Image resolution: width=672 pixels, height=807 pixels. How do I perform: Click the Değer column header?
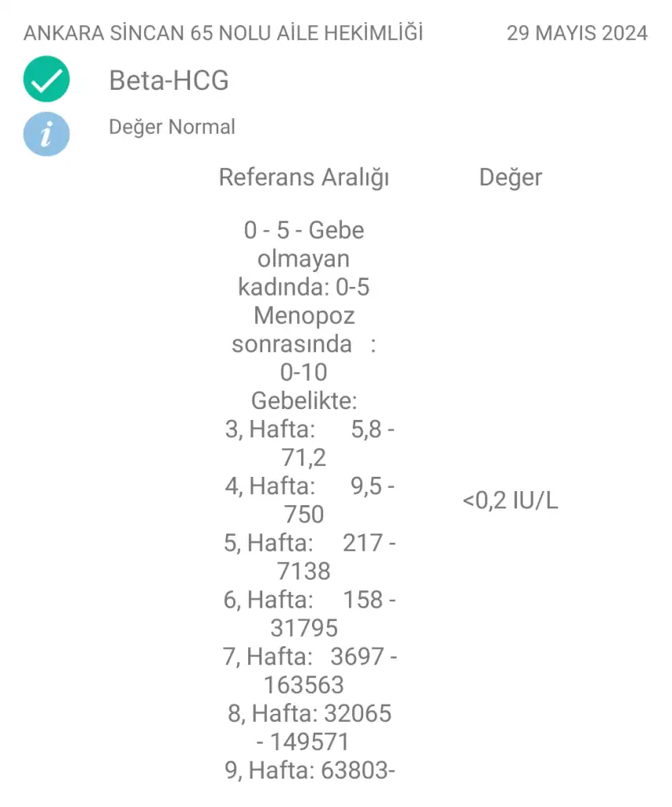click(510, 177)
